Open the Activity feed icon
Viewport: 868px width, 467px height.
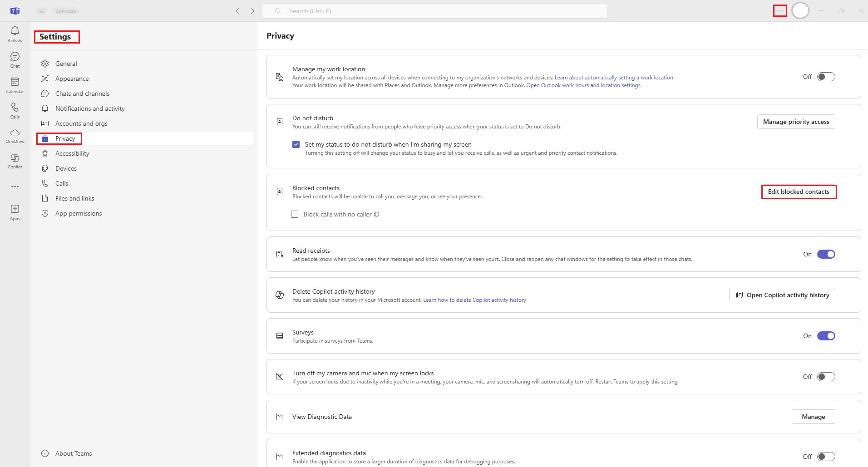15,34
